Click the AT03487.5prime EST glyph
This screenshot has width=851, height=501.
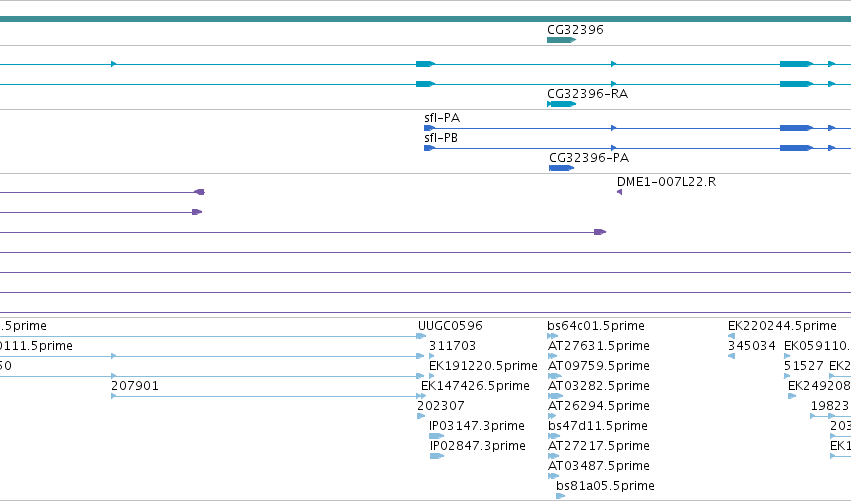coord(553,476)
